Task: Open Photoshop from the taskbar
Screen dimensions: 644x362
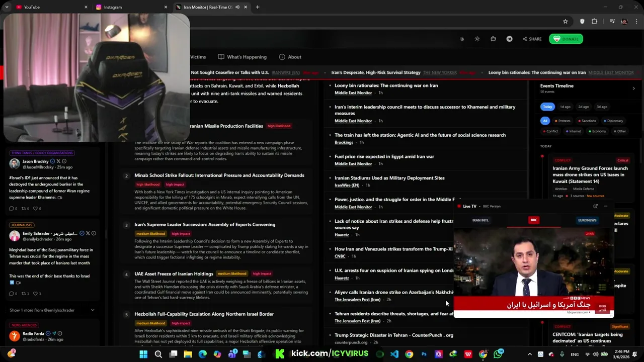Action: coord(424,354)
